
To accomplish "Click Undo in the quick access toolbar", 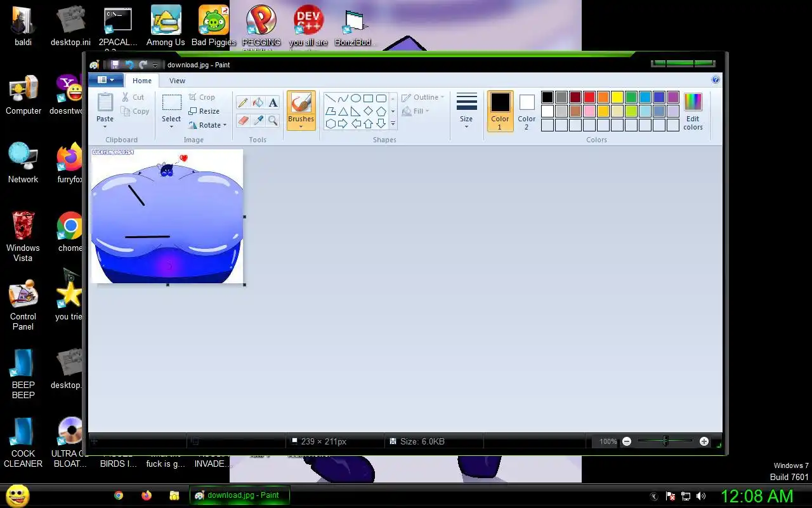I will tap(129, 65).
